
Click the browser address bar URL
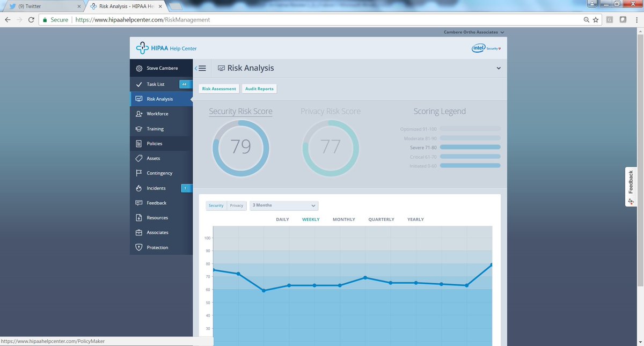click(x=142, y=20)
